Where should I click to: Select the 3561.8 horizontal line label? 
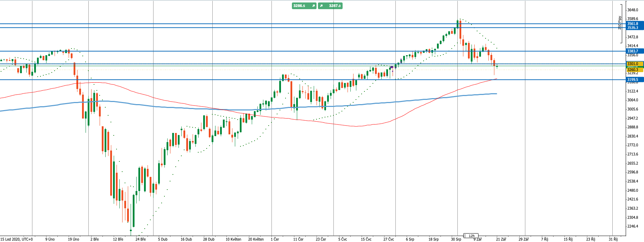[635, 24]
